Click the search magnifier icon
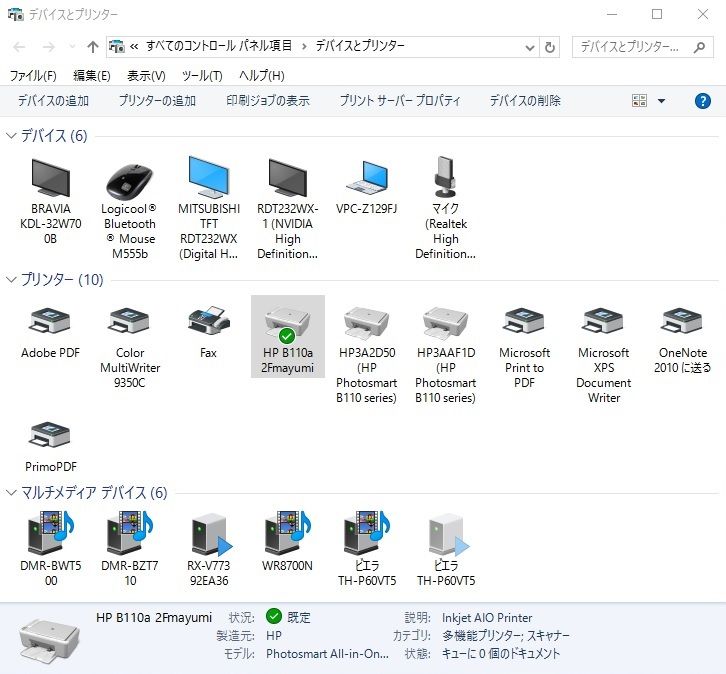The image size is (726, 674). click(700, 47)
